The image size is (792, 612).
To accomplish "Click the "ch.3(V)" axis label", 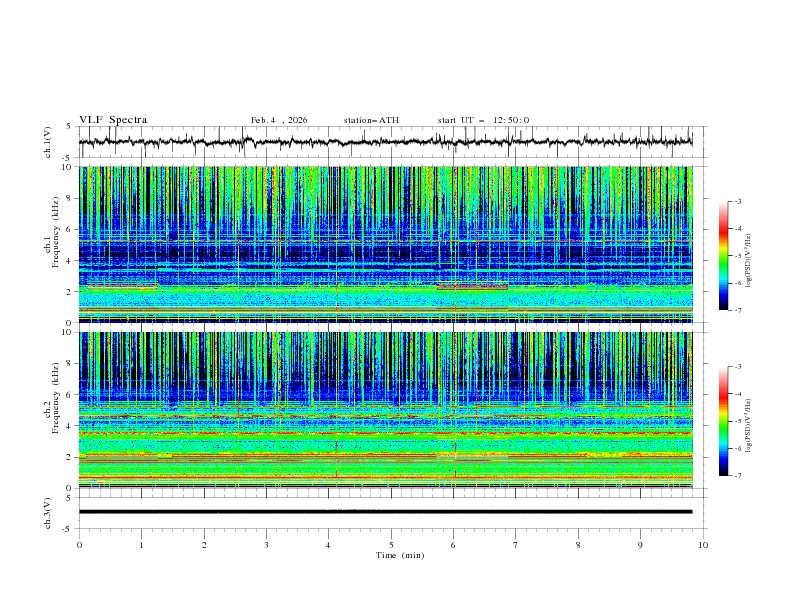I will pos(48,513).
